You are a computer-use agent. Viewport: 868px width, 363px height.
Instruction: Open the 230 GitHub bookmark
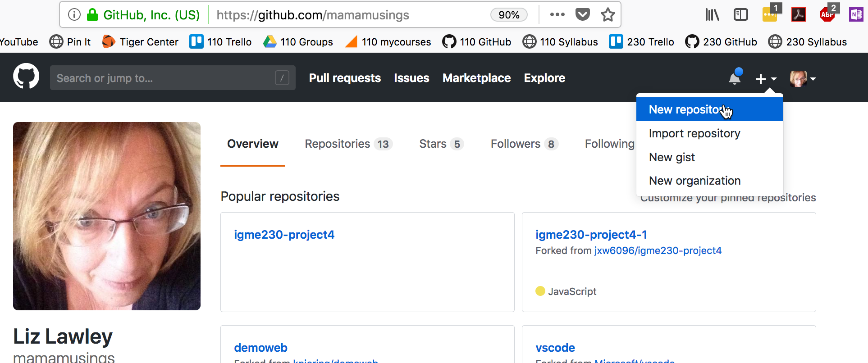point(721,42)
